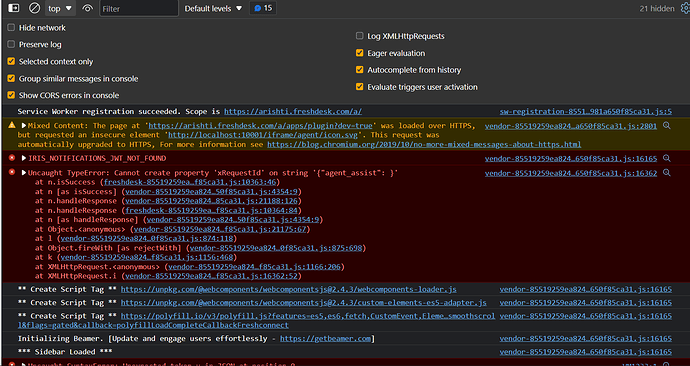Expand the Mixed Content warning message
This screenshot has width=690, height=366.
pos(24,125)
